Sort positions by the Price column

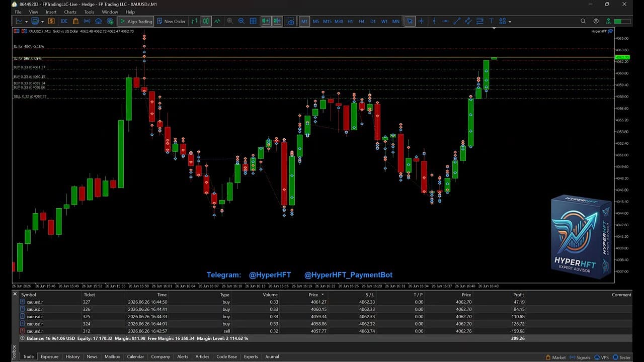[313, 295]
